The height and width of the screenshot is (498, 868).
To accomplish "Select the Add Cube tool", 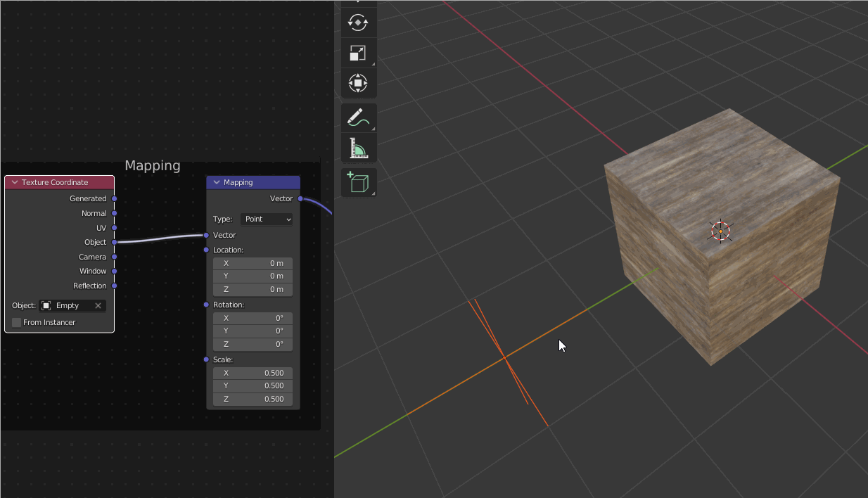I will tap(358, 182).
